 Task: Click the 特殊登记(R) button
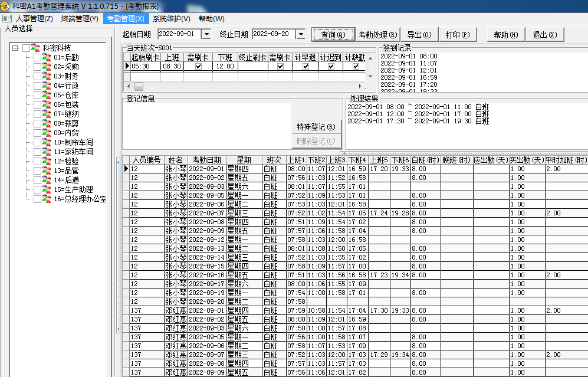click(x=316, y=127)
